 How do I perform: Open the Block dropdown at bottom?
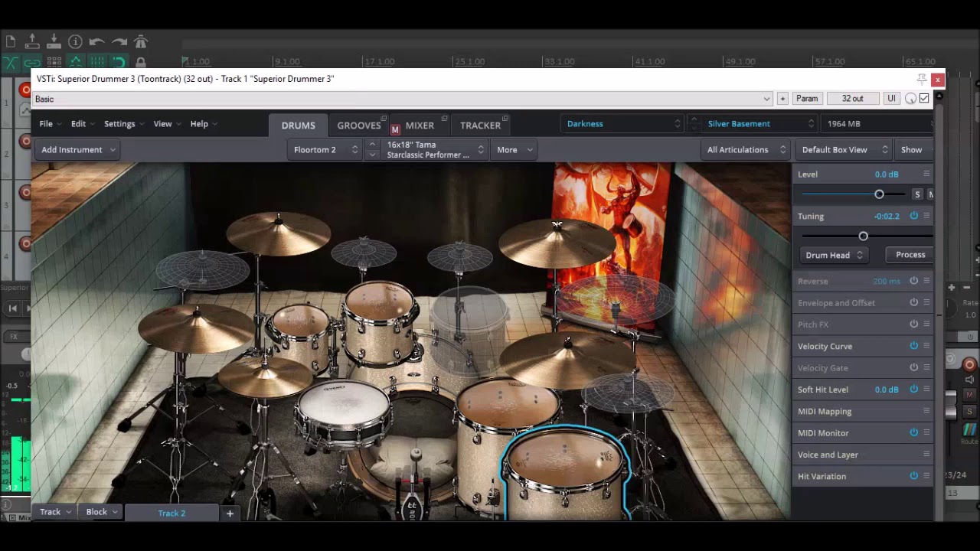(x=102, y=512)
